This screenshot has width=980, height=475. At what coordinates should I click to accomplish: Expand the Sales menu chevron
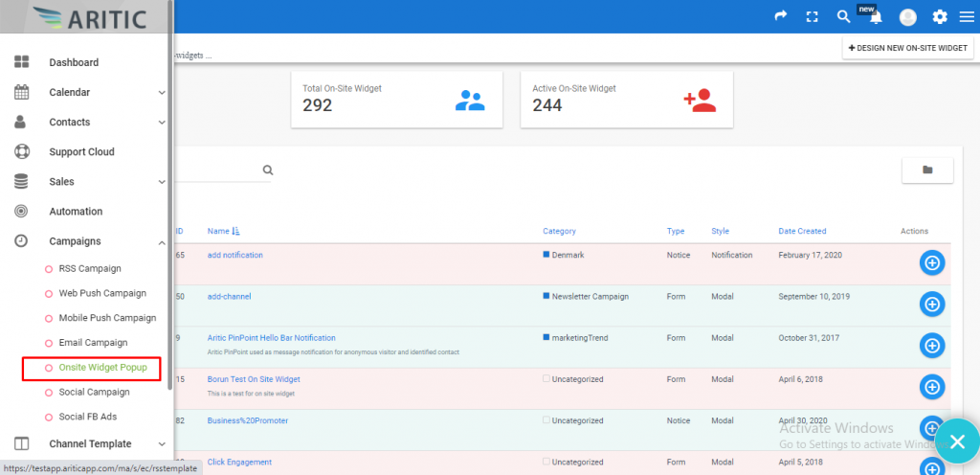(162, 182)
